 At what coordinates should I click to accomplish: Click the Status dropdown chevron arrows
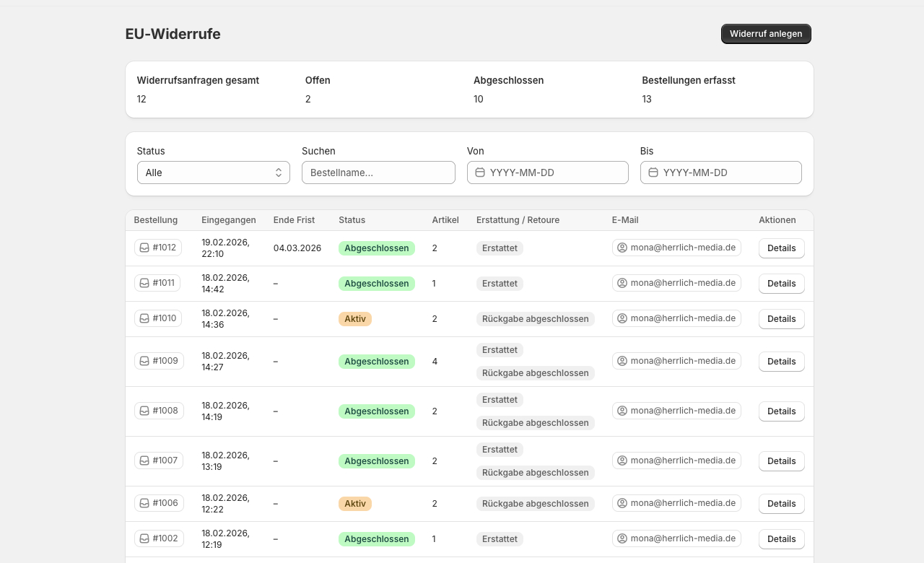point(279,173)
